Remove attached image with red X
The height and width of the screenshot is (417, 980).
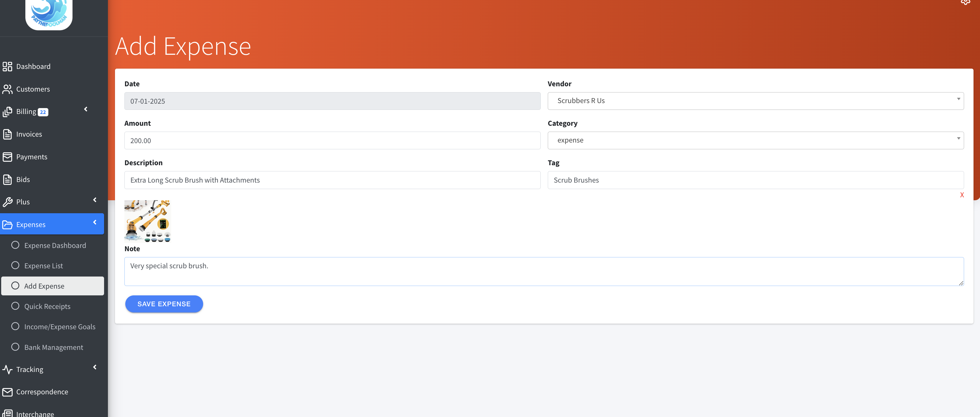point(962,195)
